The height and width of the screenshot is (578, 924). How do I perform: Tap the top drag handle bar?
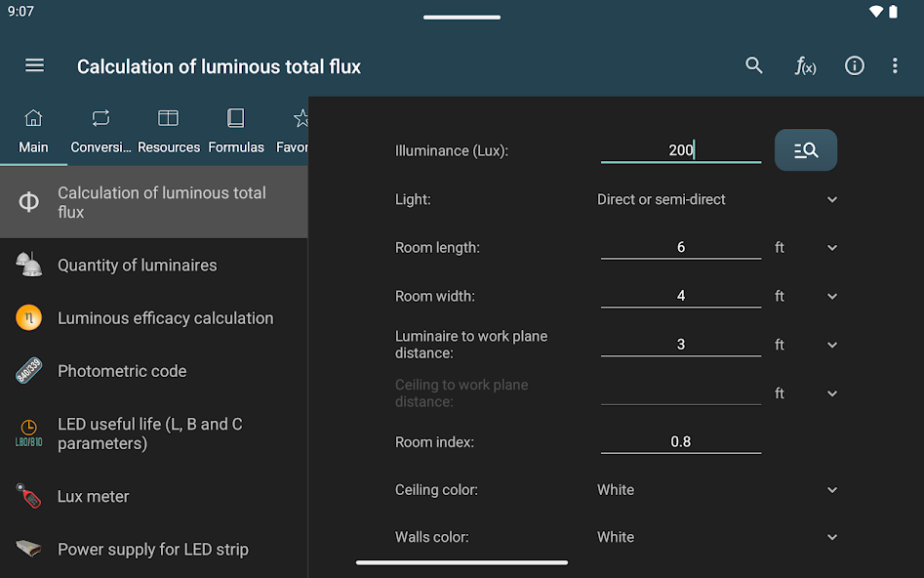pyautogui.click(x=462, y=18)
